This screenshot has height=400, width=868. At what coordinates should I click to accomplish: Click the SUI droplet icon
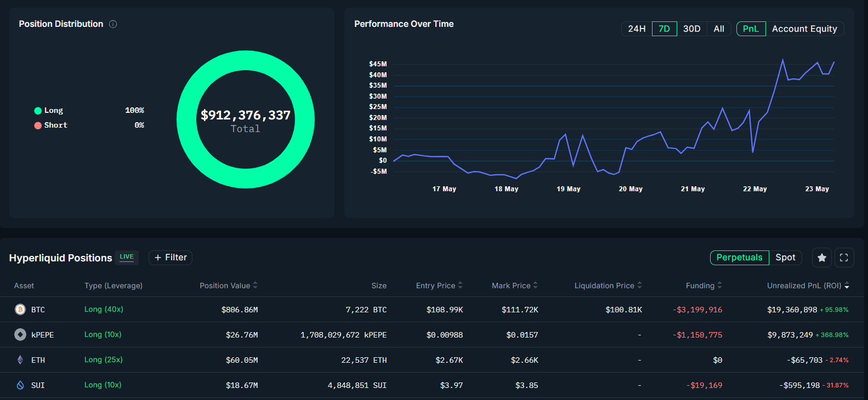[x=20, y=385]
